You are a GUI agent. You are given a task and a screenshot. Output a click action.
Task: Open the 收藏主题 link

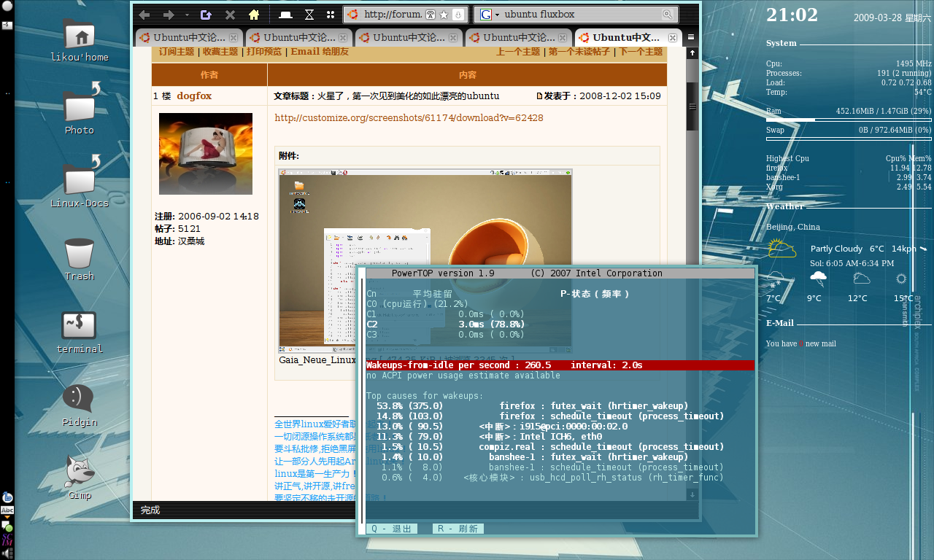click(x=220, y=52)
